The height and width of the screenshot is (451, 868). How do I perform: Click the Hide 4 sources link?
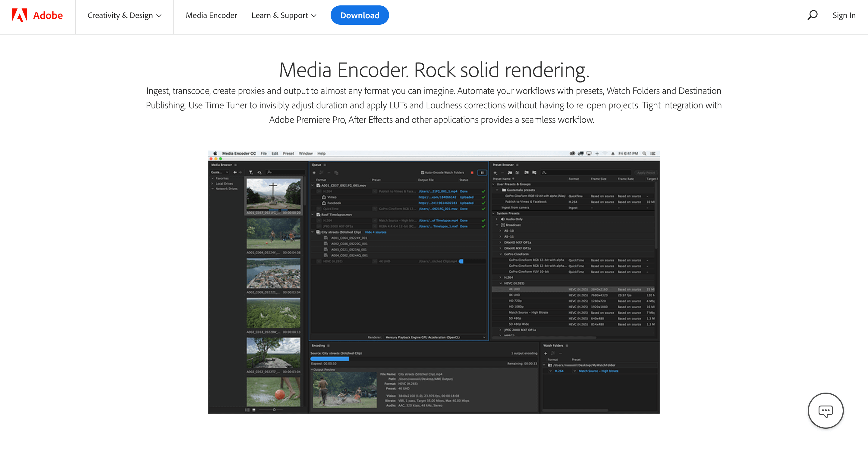coord(376,232)
